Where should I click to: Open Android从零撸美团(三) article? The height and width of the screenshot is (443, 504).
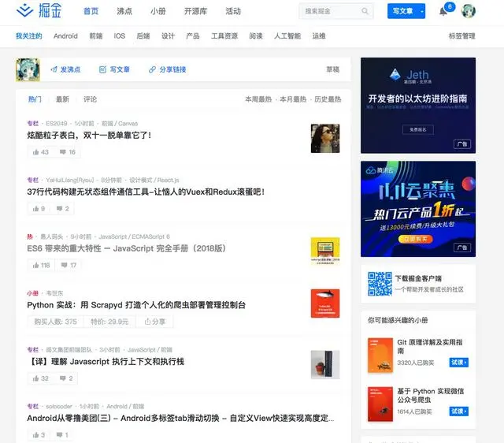(180, 419)
